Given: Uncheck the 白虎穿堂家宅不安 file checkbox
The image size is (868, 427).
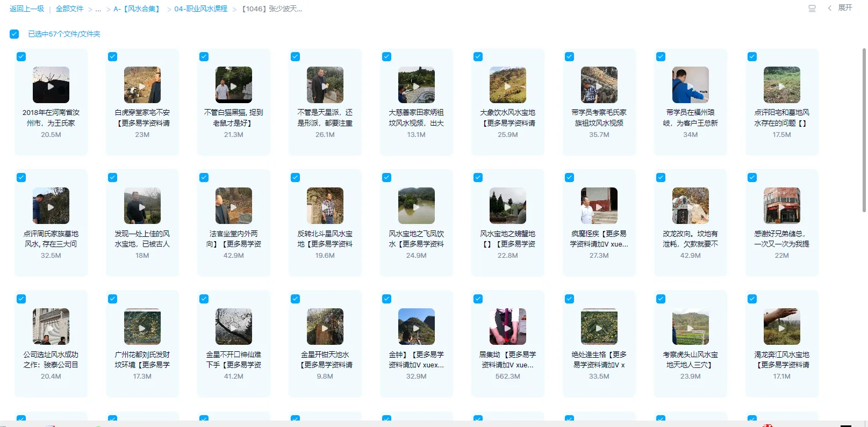Looking at the screenshot, I should tap(113, 56).
